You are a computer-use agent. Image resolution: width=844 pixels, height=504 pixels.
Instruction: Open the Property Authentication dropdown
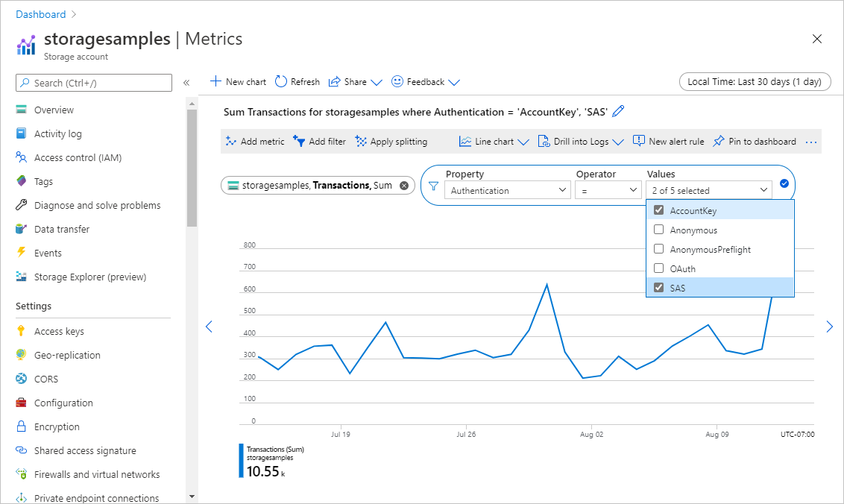(508, 191)
